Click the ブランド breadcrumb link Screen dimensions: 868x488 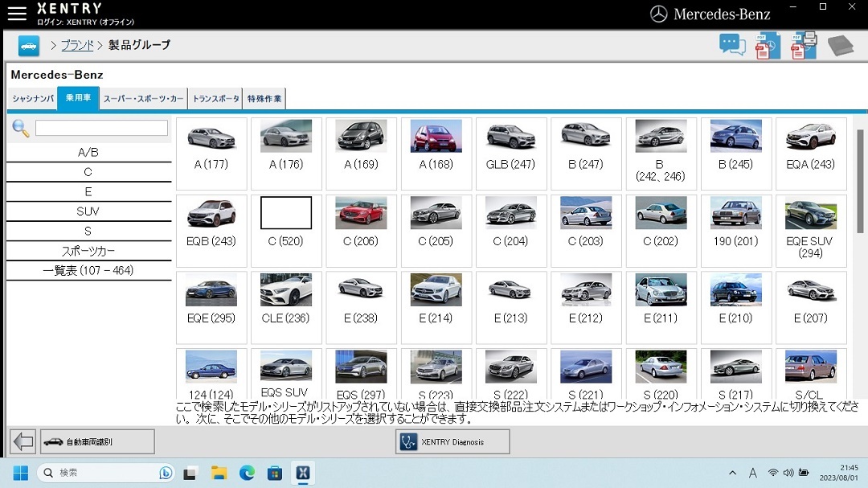click(x=77, y=45)
